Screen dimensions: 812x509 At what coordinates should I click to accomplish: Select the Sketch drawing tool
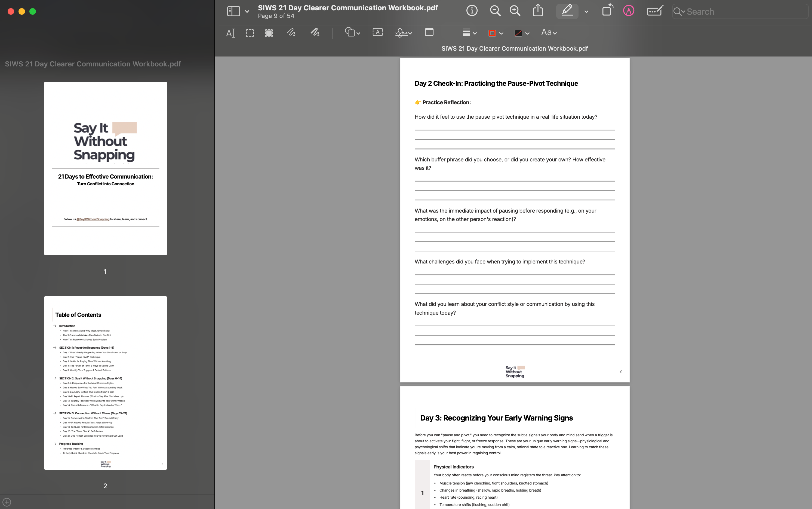pos(291,33)
